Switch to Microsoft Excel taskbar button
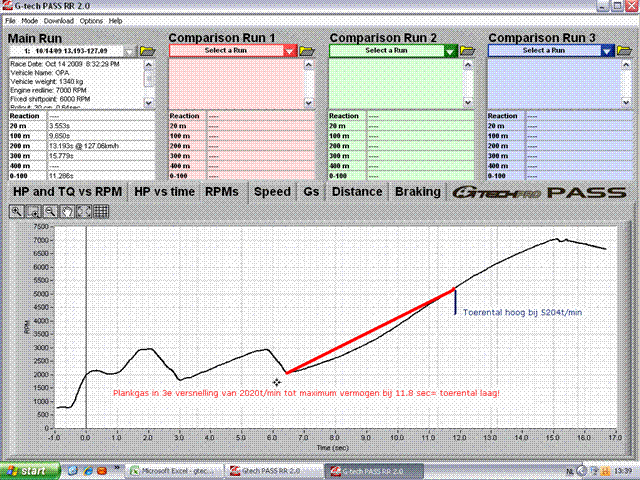Screen dimensions: 640x480 (174, 471)
